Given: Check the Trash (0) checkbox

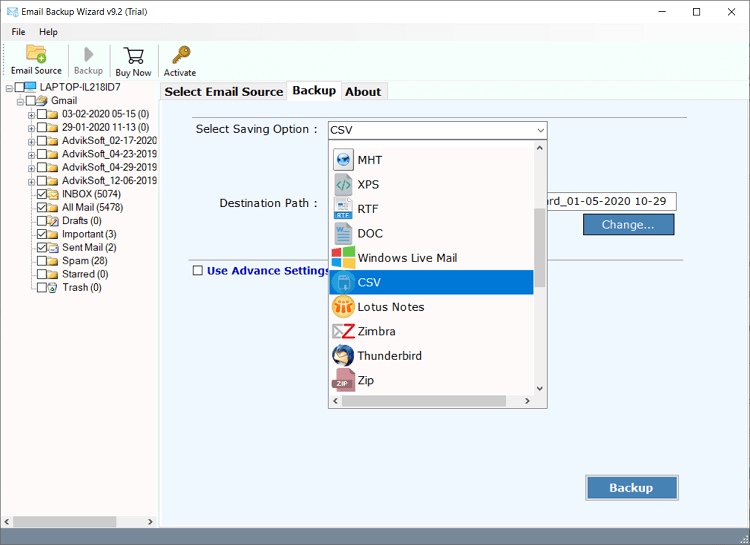Looking at the screenshot, I should [x=42, y=288].
